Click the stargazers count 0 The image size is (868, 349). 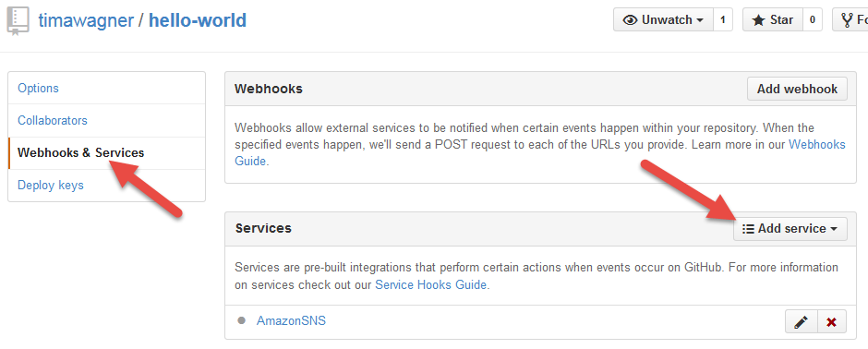tap(812, 20)
